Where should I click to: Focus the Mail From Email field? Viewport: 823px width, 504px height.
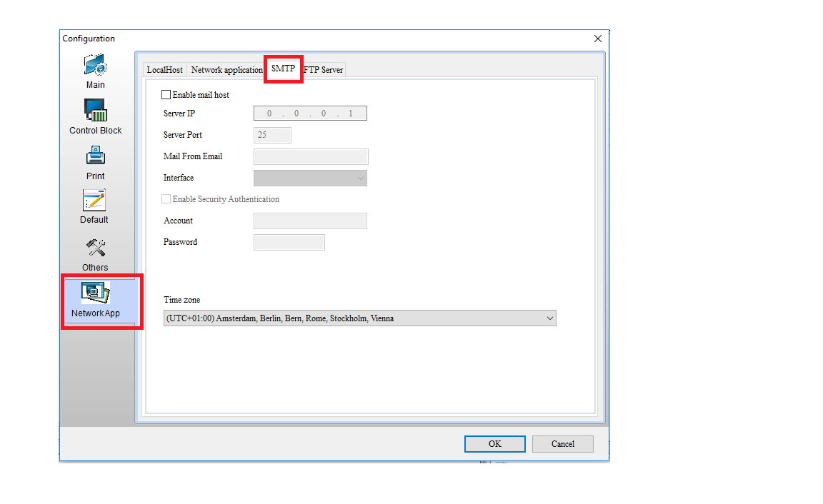[x=311, y=156]
